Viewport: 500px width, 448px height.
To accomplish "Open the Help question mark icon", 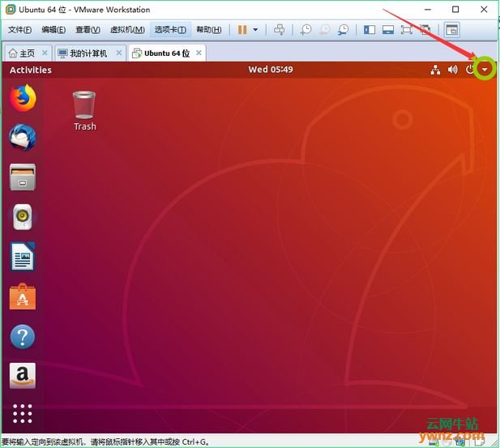I will pos(23,337).
